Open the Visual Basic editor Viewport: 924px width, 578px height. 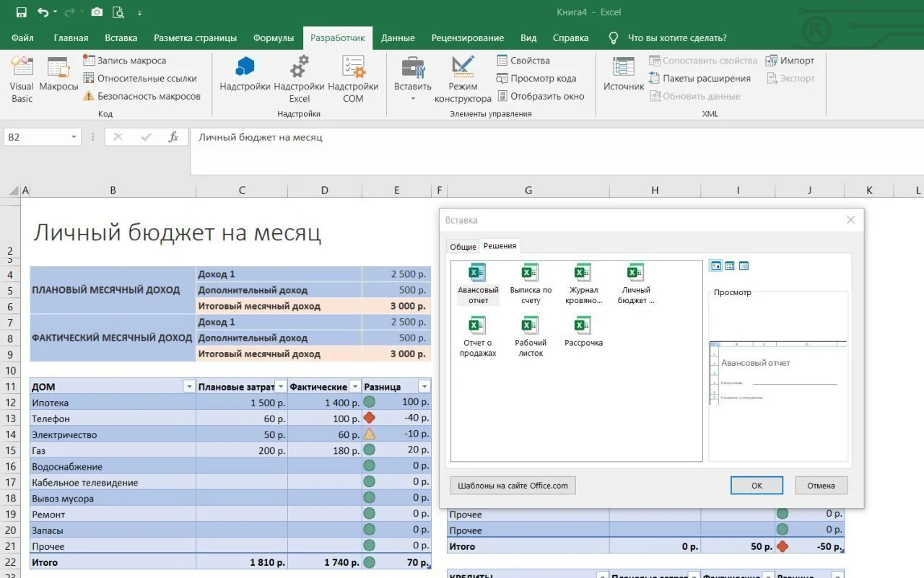click(x=22, y=78)
